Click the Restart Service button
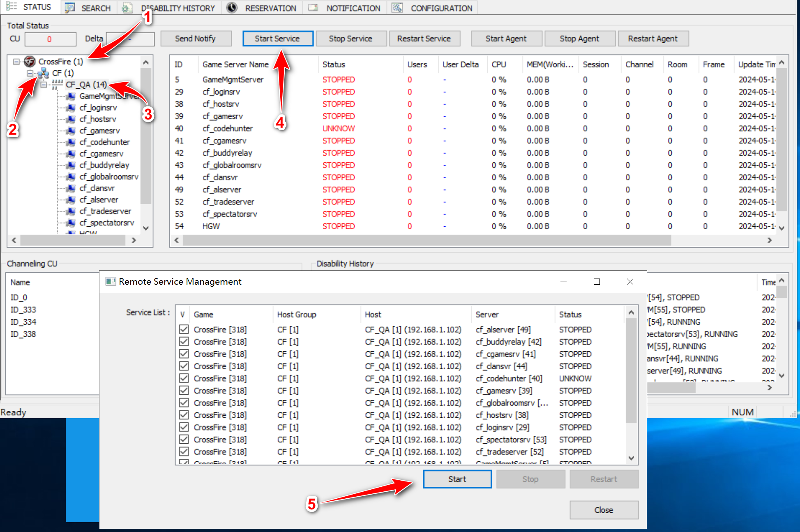800x532 pixels. [x=424, y=39]
